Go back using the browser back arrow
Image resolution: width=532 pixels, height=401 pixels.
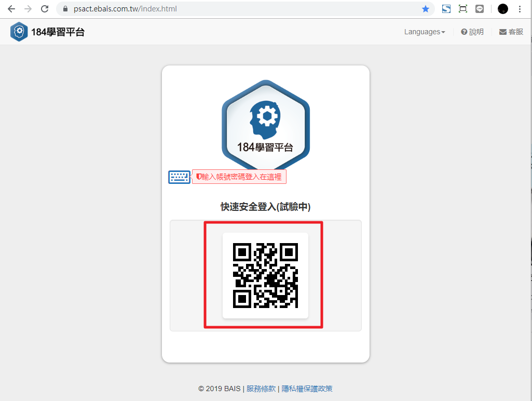(x=11, y=9)
